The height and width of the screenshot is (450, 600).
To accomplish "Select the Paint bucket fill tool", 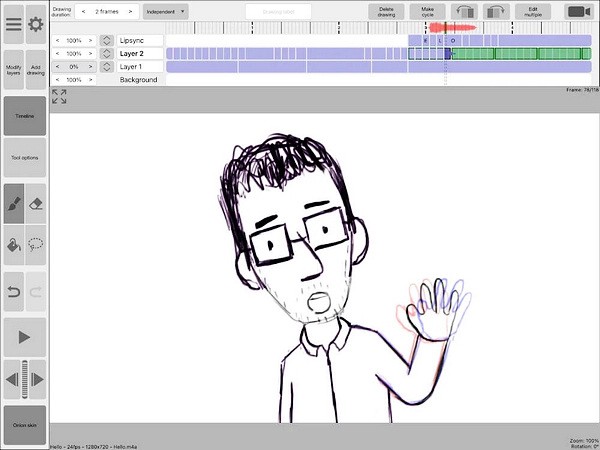I will 13,245.
